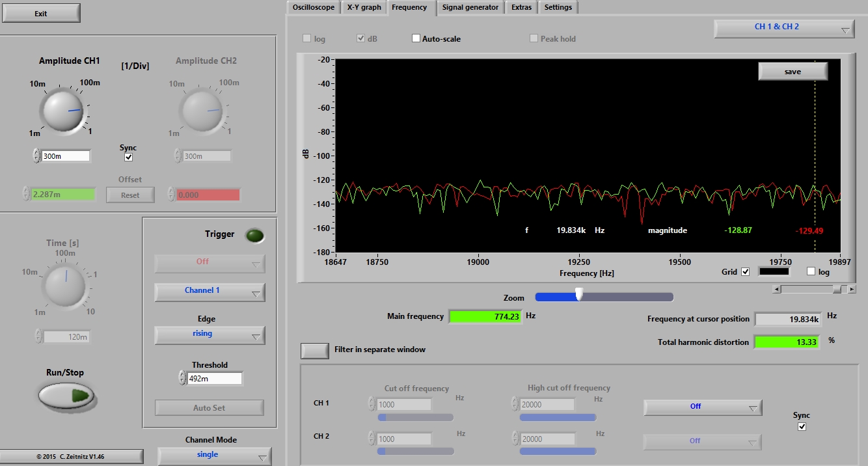Click the save button on graph
Viewport: 868px width, 466px height.
point(793,72)
